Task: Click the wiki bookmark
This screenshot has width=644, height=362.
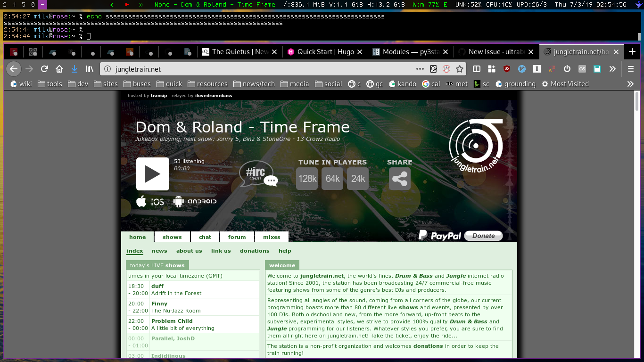Action: tap(21, 84)
